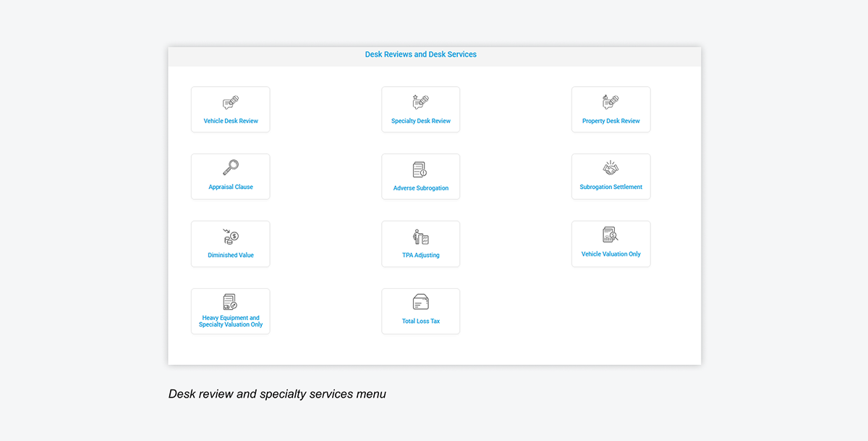
Task: Choose the Property Desk Review text label
Action: pyautogui.click(x=610, y=121)
